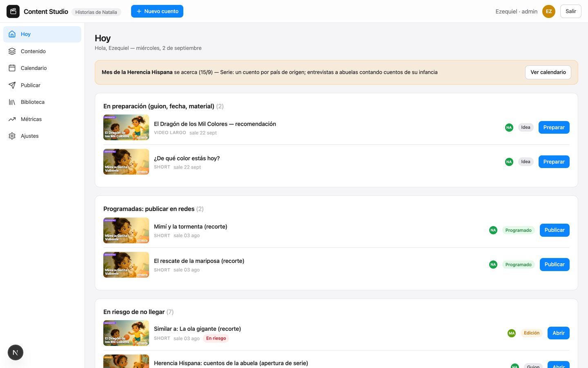Click the Idea status on ¿De qué color row
Screen dimensions: 588x368
pos(526,162)
